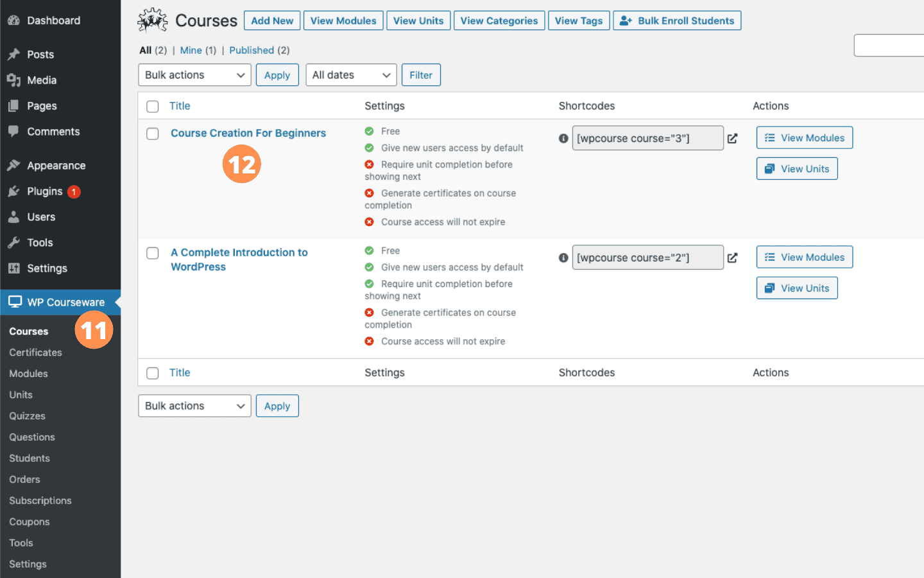Open Questions submenu item
924x578 pixels.
32,437
